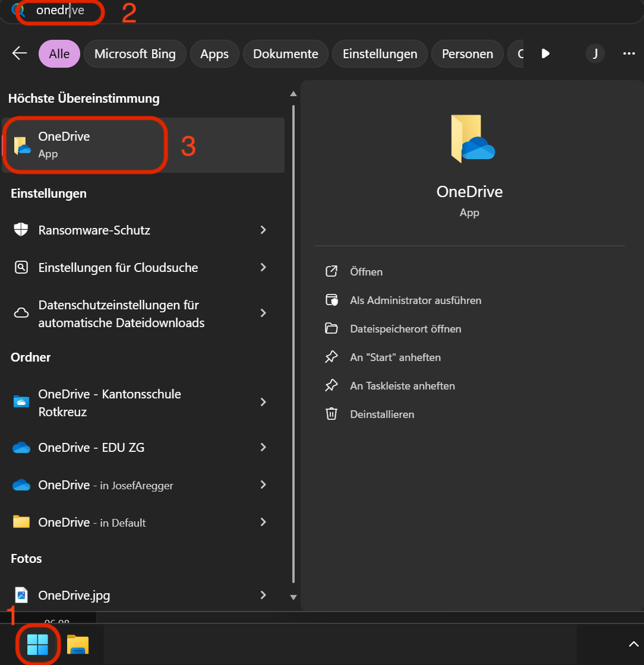Click cloud icon for OneDrive in JosefAregger
644x665 pixels.
[x=21, y=484]
